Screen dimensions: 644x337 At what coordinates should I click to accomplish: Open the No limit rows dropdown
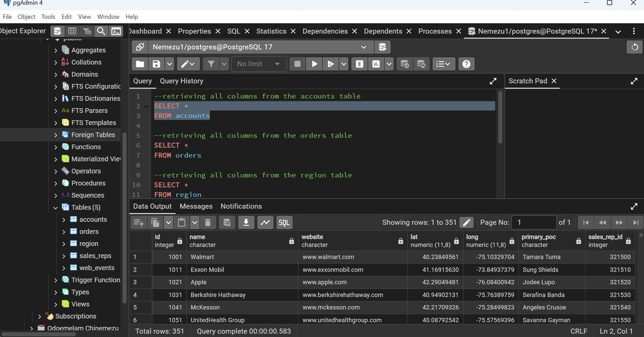click(259, 64)
